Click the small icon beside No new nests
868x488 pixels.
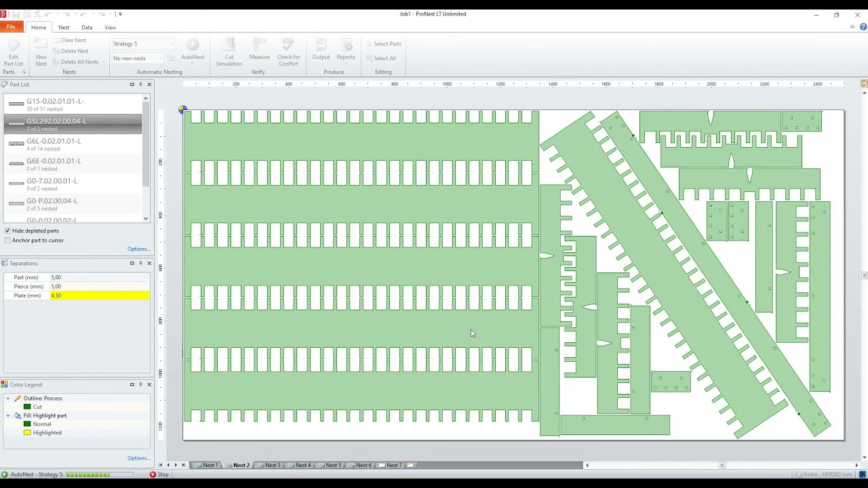(172, 58)
